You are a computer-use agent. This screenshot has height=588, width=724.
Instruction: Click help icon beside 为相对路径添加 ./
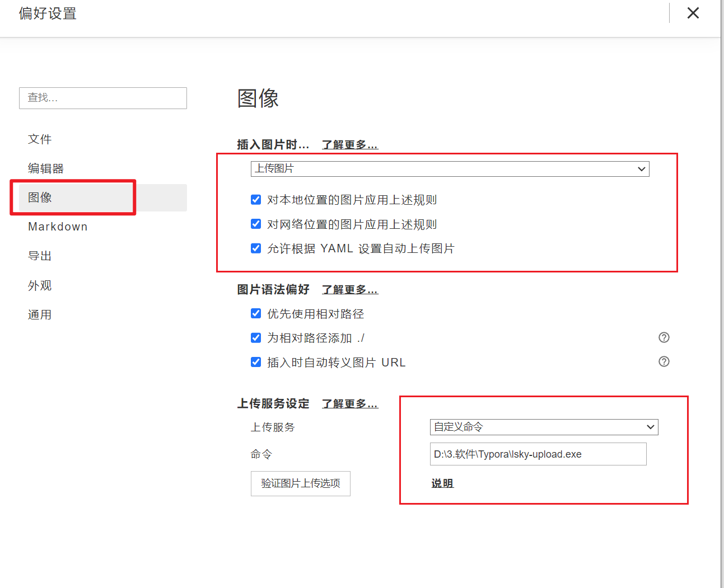664,337
